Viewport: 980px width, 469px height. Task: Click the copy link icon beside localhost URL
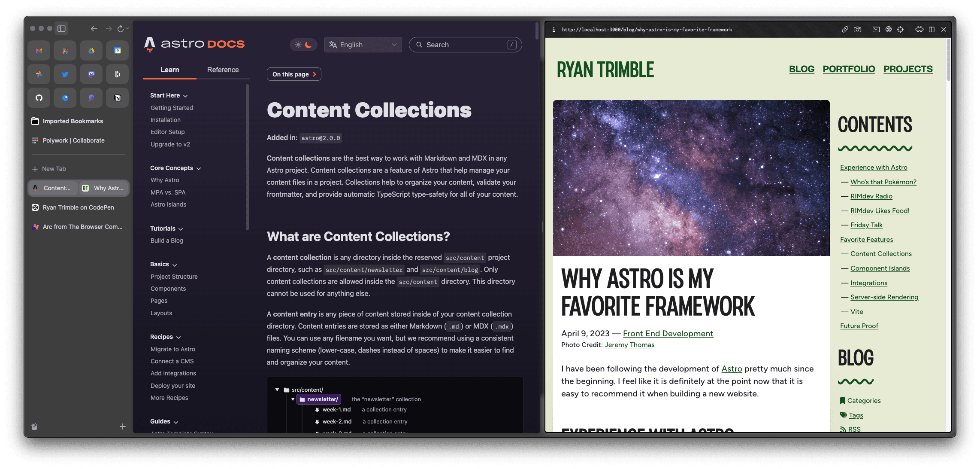[845, 30]
